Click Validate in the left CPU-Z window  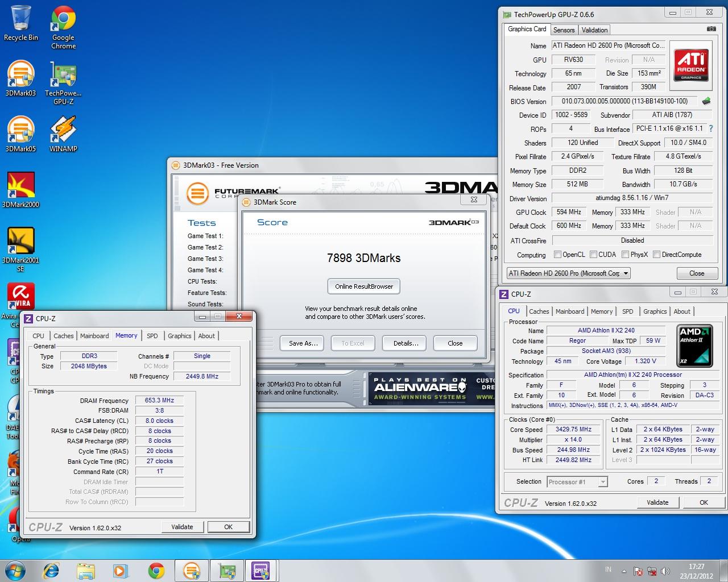(182, 527)
